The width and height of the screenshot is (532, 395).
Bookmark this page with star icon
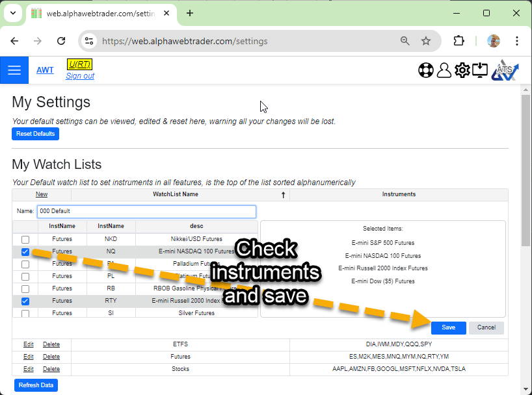coord(426,41)
